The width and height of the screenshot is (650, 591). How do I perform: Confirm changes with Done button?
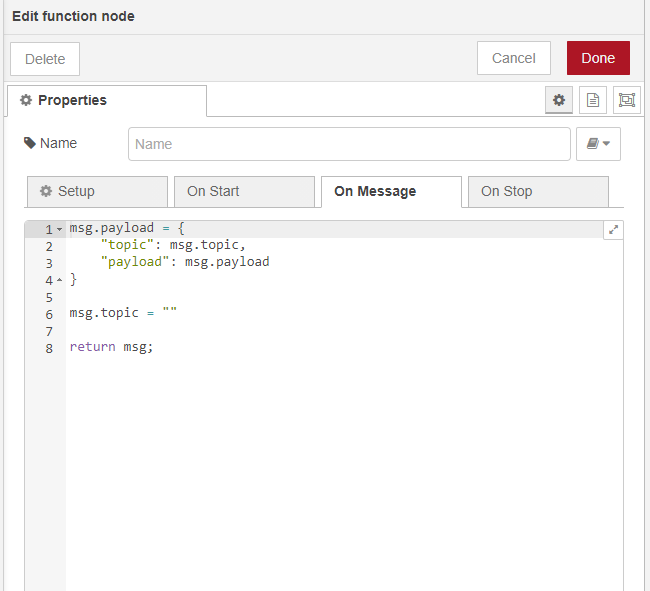pyautogui.click(x=598, y=58)
